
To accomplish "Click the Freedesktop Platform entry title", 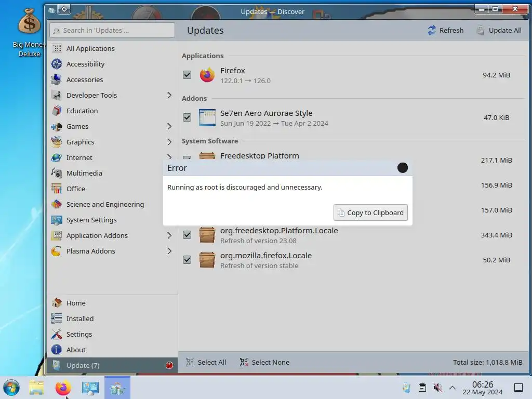I will (x=260, y=156).
